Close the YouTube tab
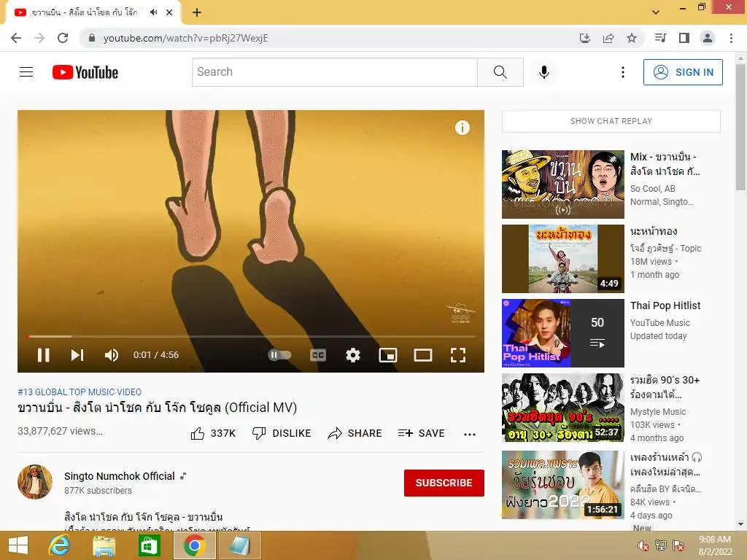The image size is (747, 560). pyautogui.click(x=169, y=12)
